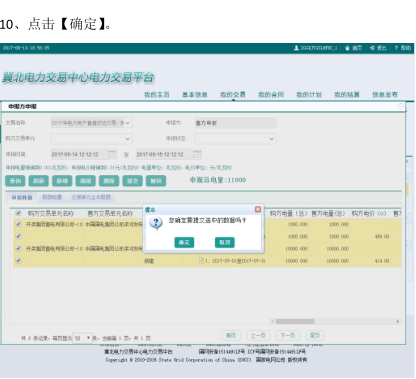Close the confirmation dialog with the red X
This screenshot has height=379, width=416.
pyautogui.click(x=258, y=209)
